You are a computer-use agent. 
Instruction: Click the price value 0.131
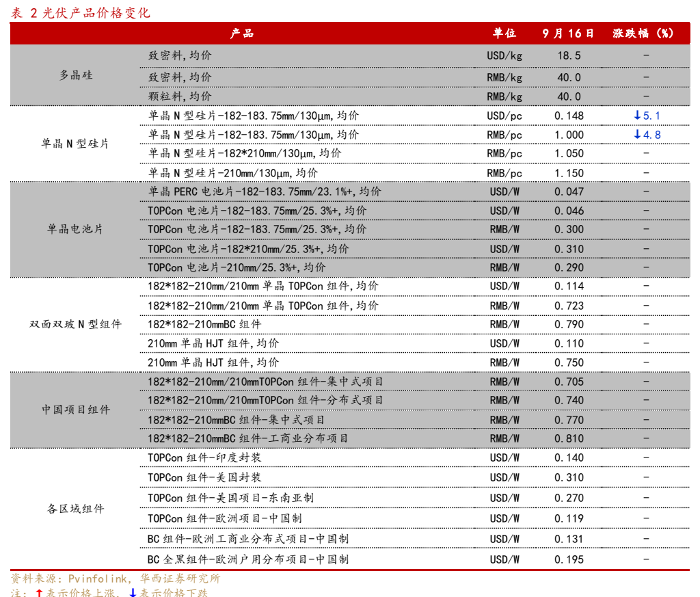(x=569, y=540)
